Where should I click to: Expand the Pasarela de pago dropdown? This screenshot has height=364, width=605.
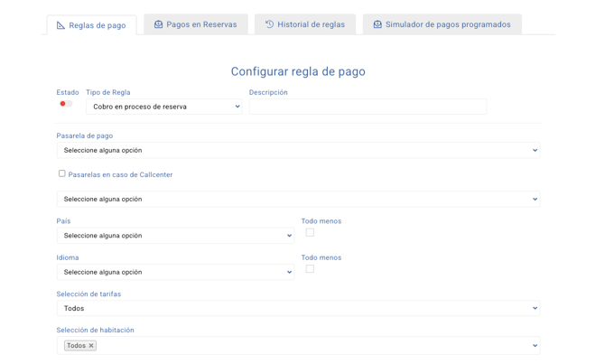click(x=298, y=151)
